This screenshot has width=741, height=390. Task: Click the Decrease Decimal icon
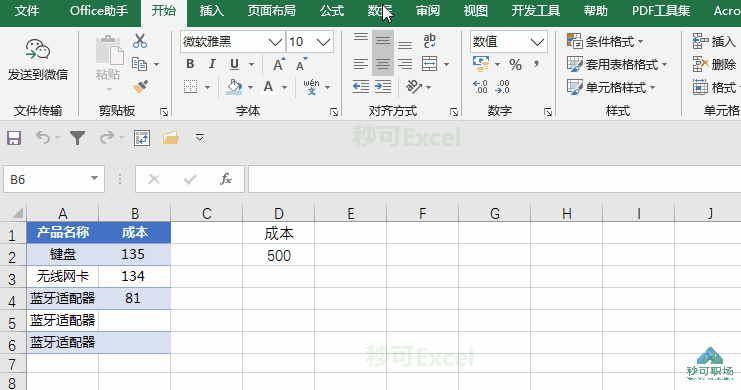click(502, 87)
